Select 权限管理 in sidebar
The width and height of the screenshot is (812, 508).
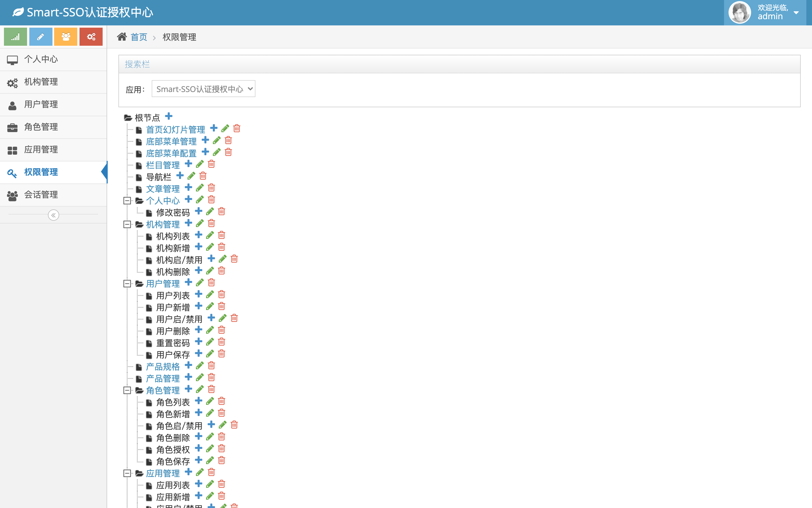point(53,172)
